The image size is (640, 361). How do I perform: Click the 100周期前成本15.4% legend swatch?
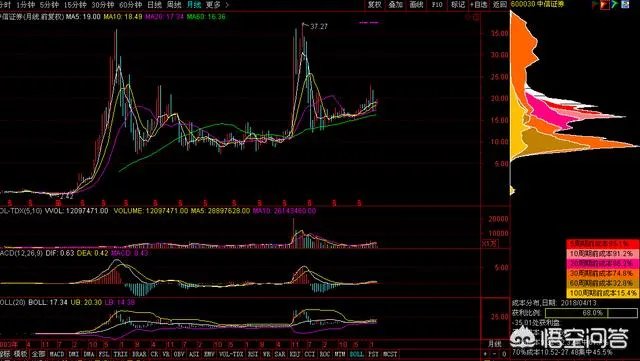[602, 293]
